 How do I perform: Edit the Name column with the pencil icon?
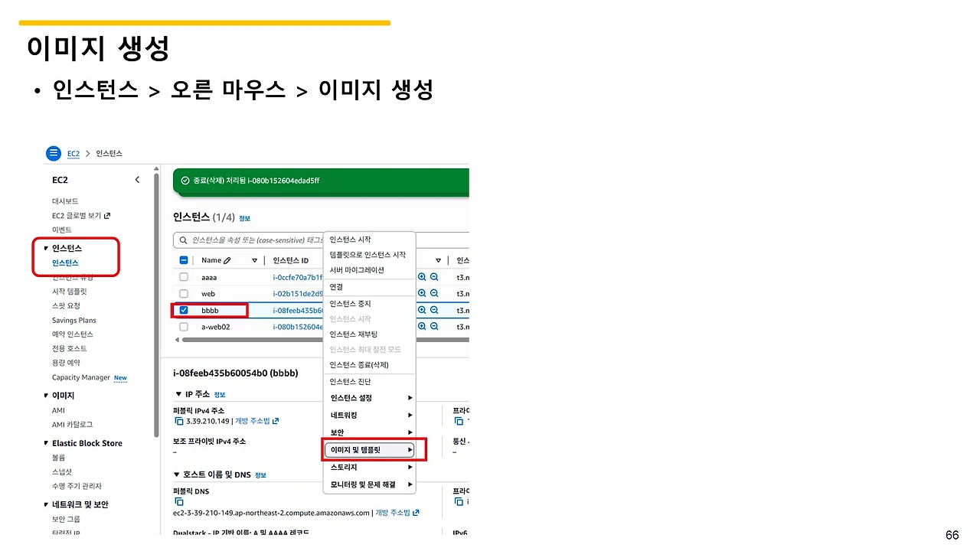pos(226,259)
